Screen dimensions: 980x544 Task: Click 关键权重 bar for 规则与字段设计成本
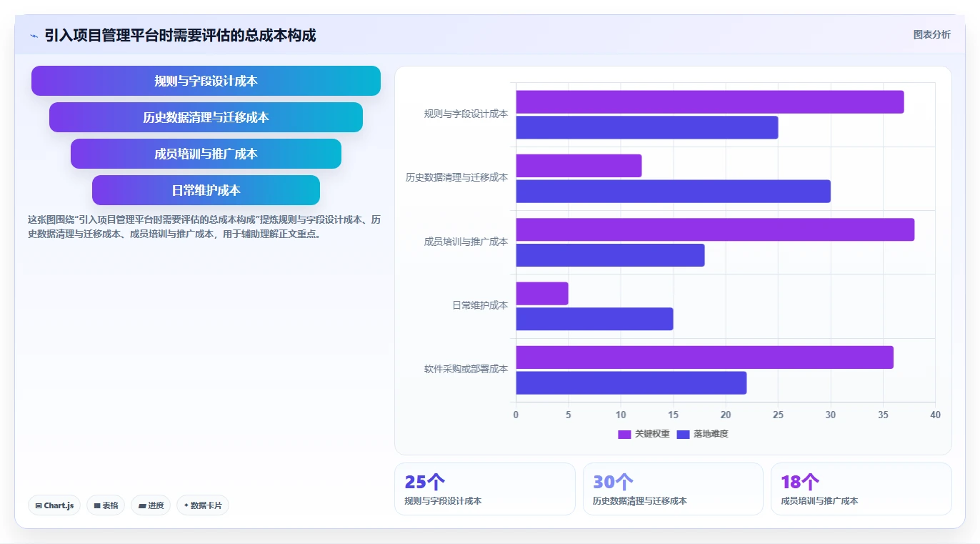(710, 102)
